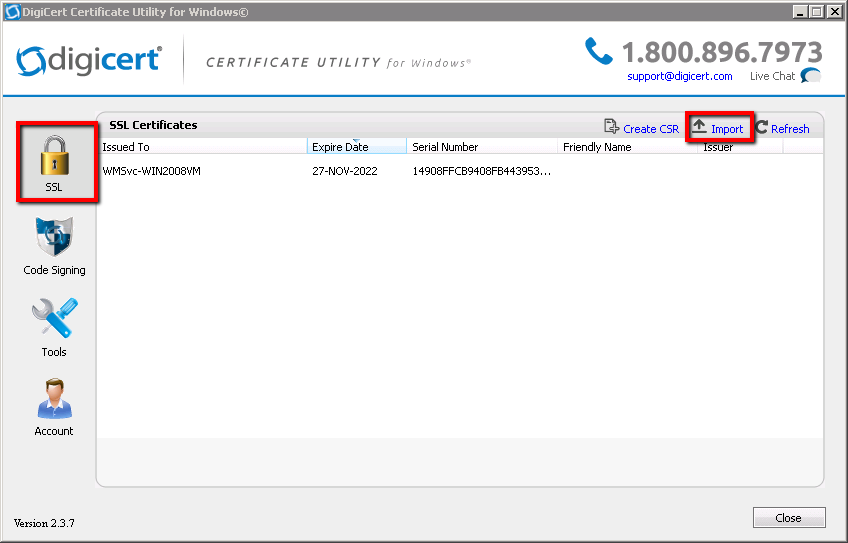Click the Import upload arrow icon

[x=700, y=128]
